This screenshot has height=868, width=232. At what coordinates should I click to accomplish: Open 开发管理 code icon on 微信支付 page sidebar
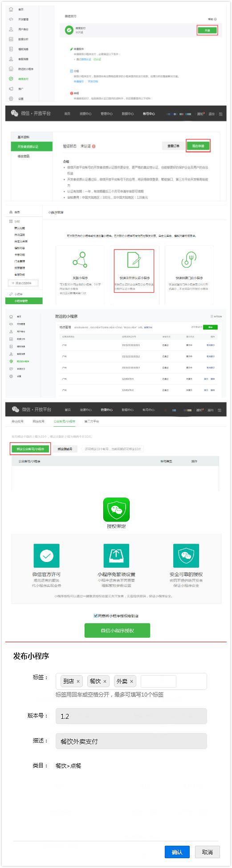click(x=11, y=19)
